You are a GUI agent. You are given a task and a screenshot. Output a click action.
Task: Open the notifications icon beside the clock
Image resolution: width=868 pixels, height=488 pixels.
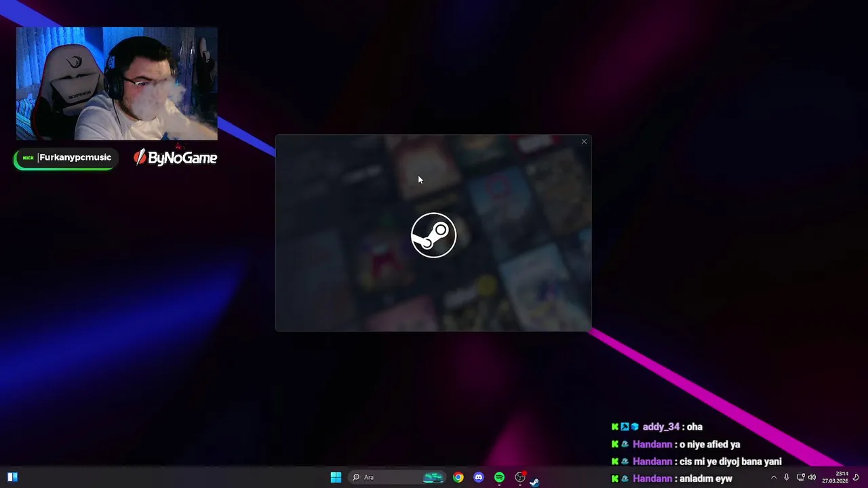(x=856, y=477)
